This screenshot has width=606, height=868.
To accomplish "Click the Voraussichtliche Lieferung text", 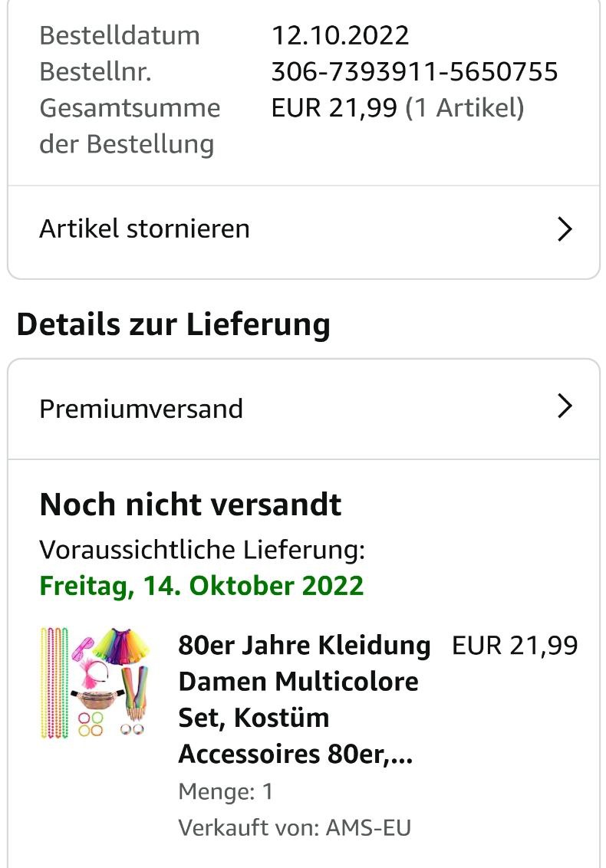I will 202,549.
